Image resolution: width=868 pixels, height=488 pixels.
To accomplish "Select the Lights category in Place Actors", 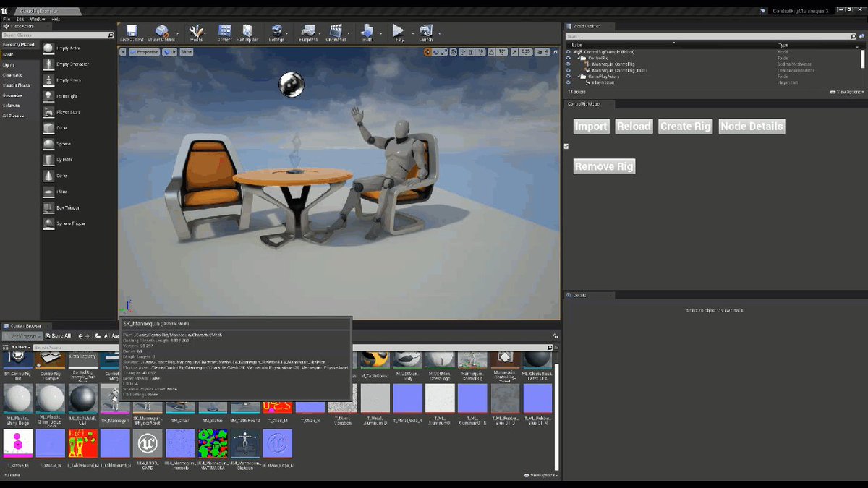I will (20, 64).
